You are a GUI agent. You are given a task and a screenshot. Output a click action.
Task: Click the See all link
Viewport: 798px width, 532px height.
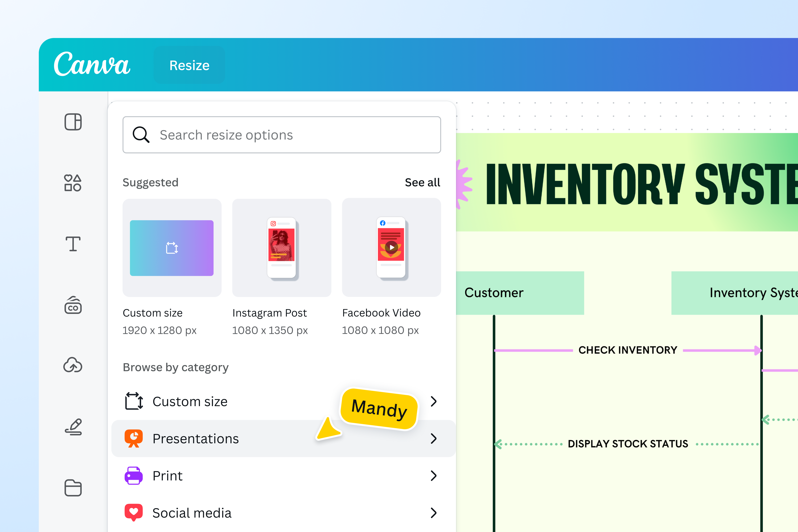(x=422, y=182)
